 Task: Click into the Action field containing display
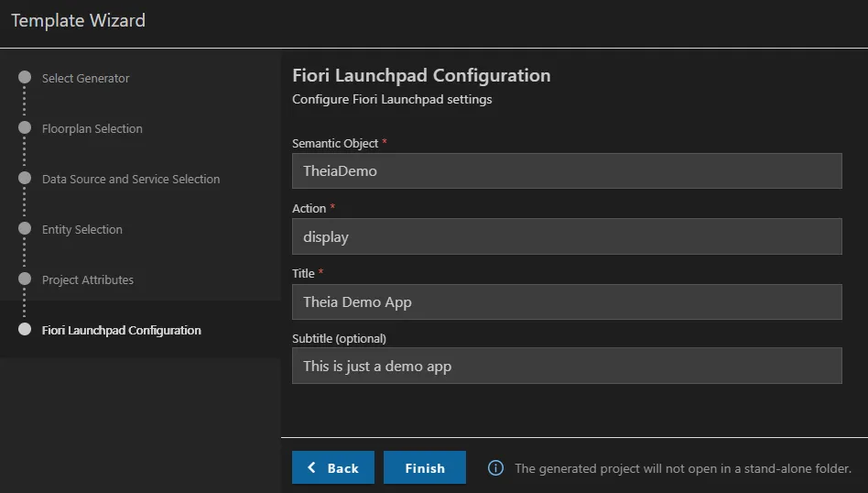pyautogui.click(x=566, y=236)
